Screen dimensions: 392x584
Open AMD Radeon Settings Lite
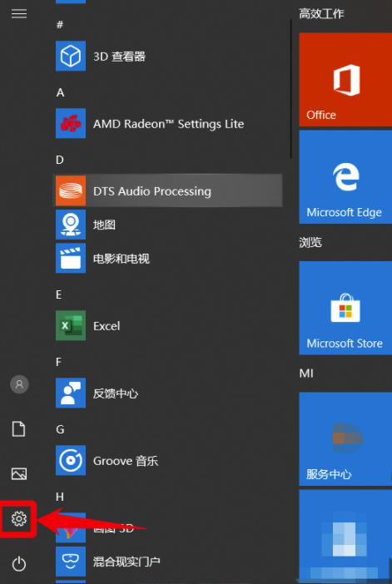[169, 123]
